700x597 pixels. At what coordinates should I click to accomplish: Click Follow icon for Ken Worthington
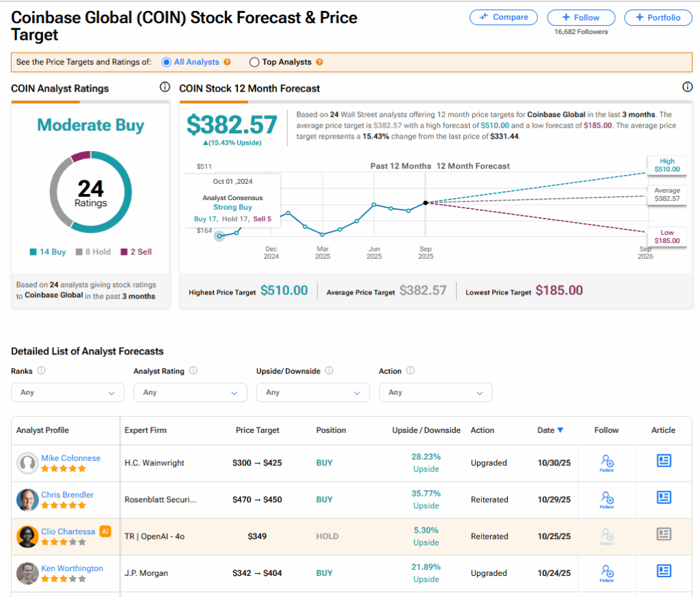tap(606, 572)
